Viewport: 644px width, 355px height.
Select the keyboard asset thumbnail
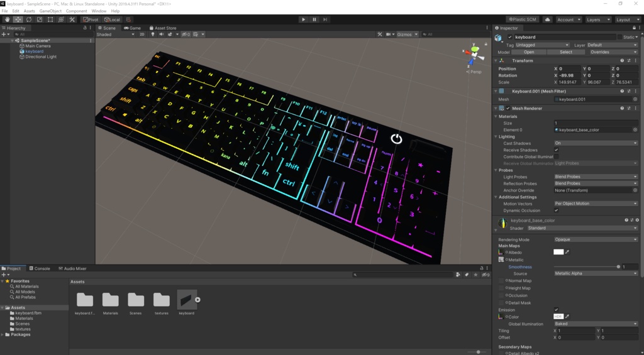186,300
